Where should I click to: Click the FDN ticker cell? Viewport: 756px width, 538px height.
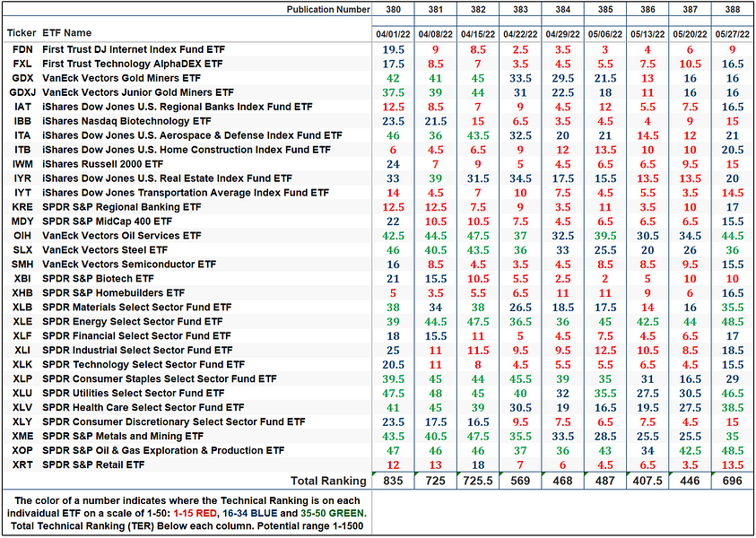click(x=22, y=49)
